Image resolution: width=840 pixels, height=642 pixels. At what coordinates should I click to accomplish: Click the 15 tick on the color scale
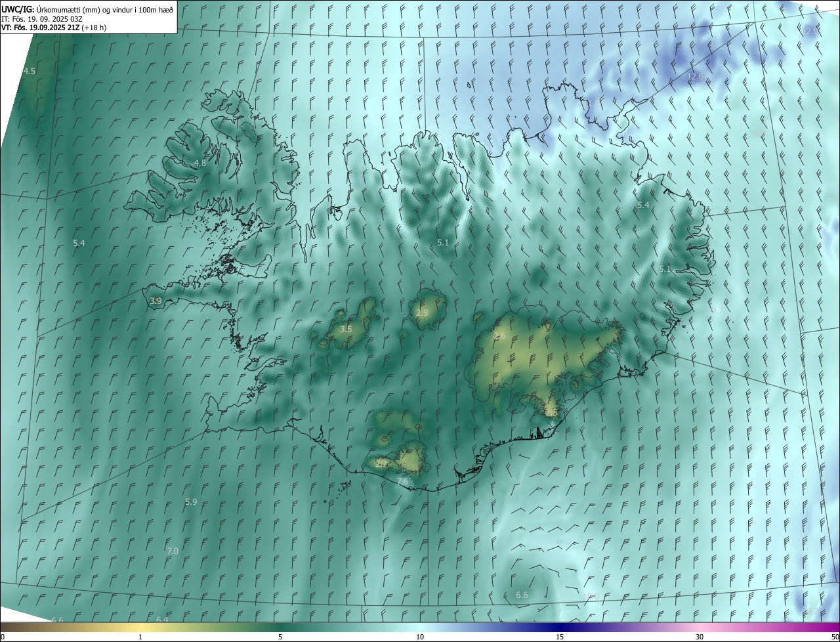coord(560,637)
